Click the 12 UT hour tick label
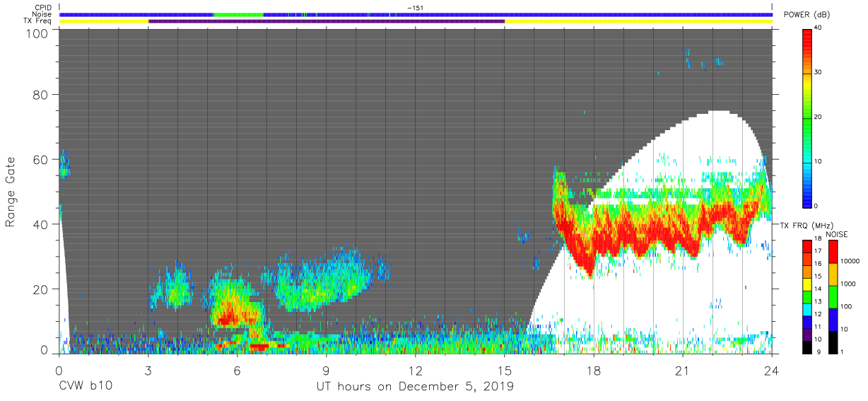The width and height of the screenshot is (868, 401). 416,370
